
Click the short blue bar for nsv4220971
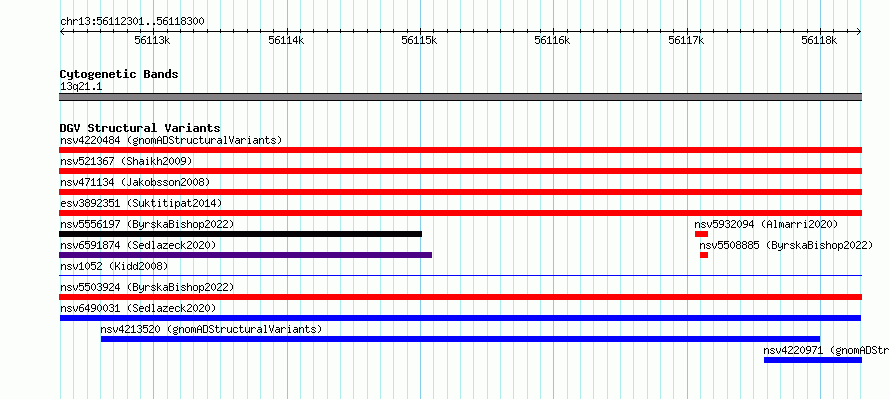[x=813, y=360]
